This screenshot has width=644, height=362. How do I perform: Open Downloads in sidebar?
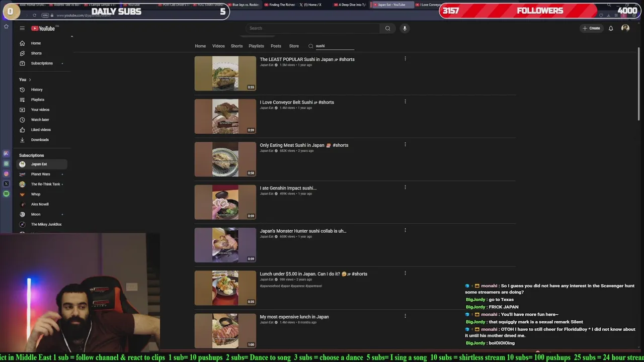tap(40, 140)
